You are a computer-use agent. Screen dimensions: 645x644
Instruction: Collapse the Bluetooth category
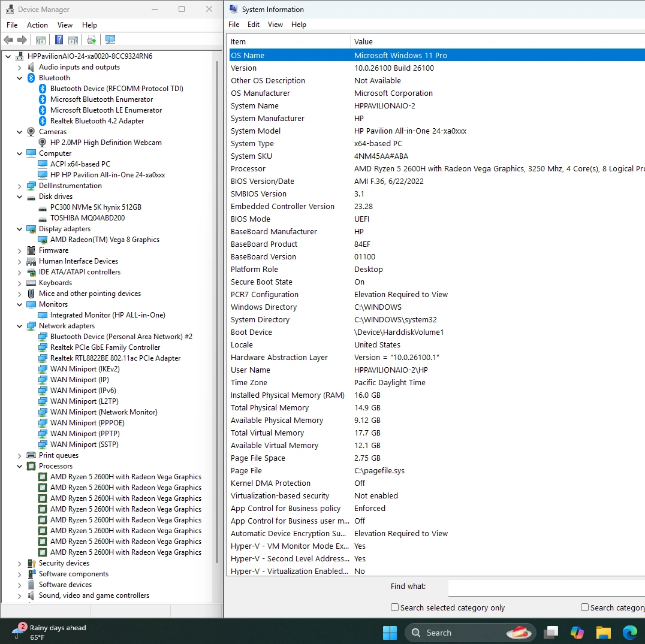point(19,78)
